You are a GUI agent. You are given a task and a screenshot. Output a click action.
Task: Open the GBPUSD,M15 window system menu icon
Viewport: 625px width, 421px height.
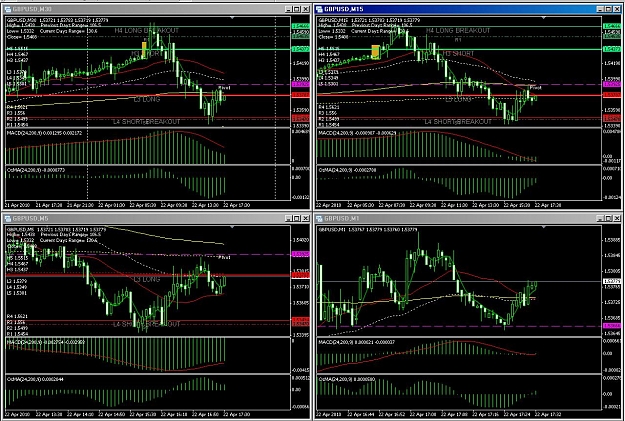320,9
